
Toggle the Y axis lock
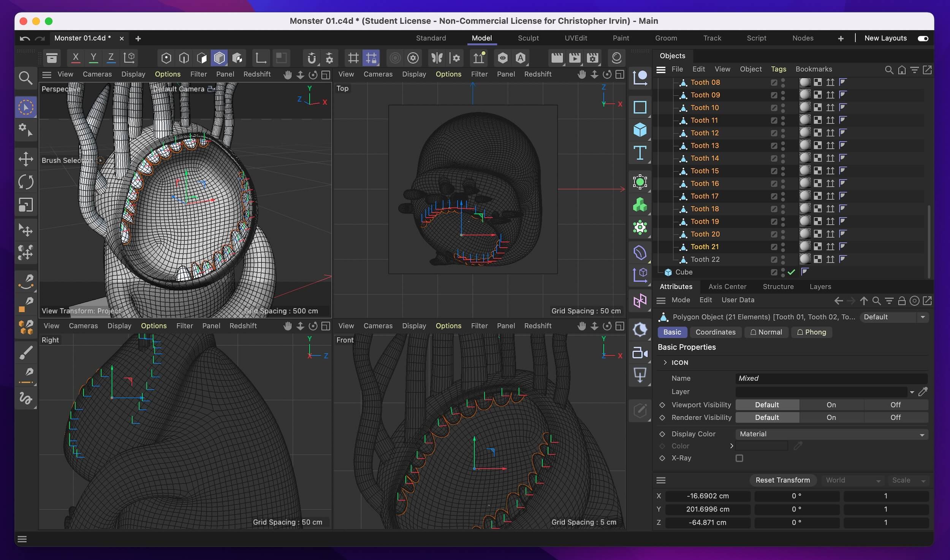tap(93, 58)
